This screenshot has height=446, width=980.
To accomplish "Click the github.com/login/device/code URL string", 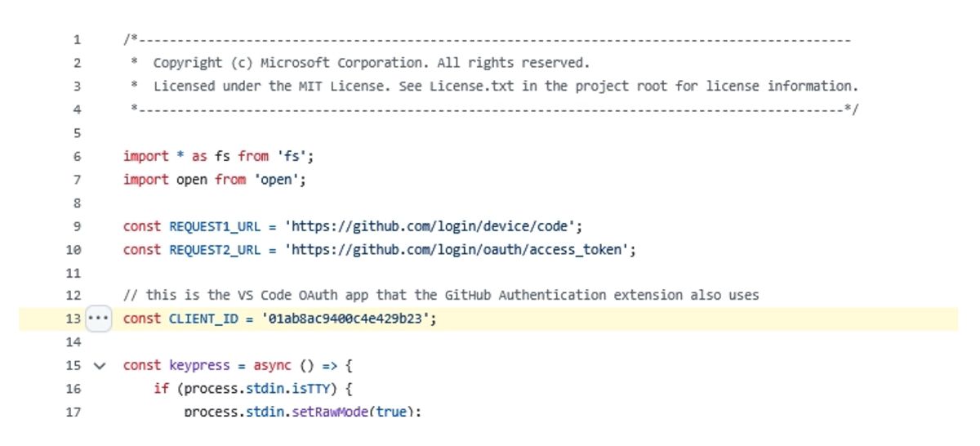I will (x=432, y=226).
